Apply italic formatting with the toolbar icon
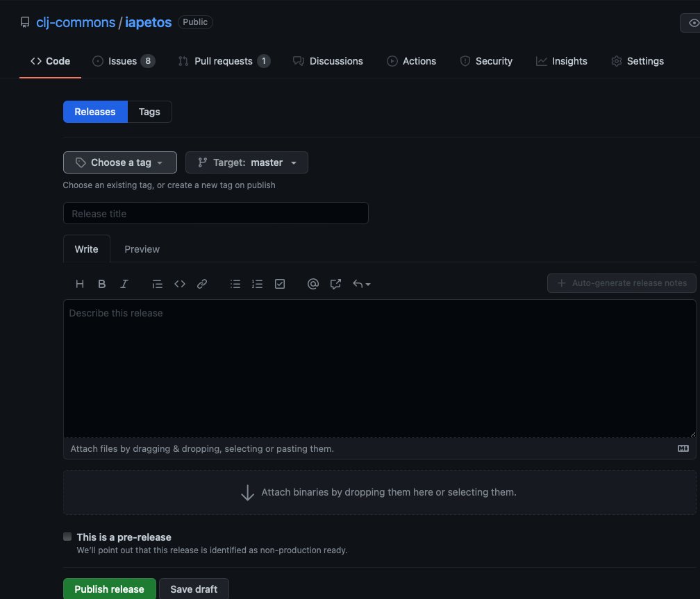 click(x=124, y=284)
